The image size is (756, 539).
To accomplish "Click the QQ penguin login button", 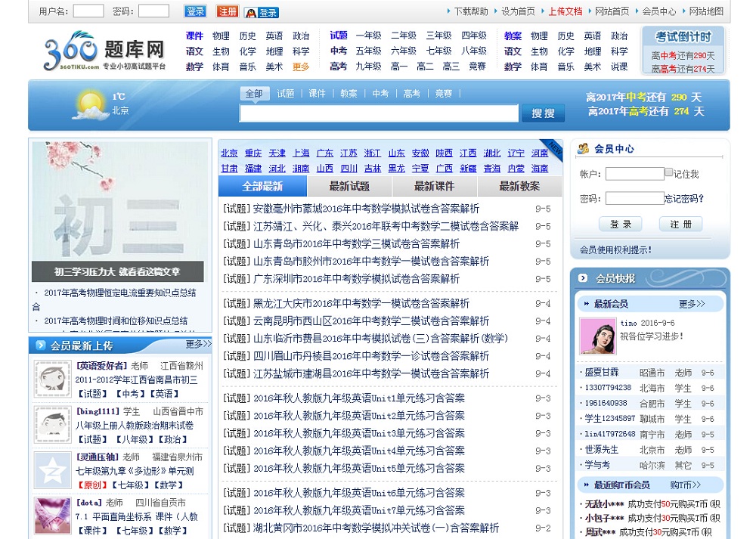I will point(262,13).
